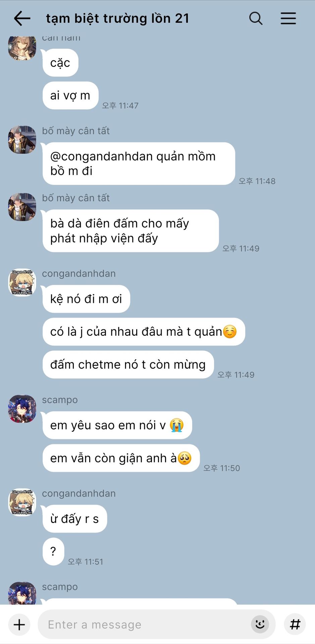Select the 'ai vợ m' message bubble
Image resolution: width=315 pixels, height=644 pixels.
pos(70,96)
